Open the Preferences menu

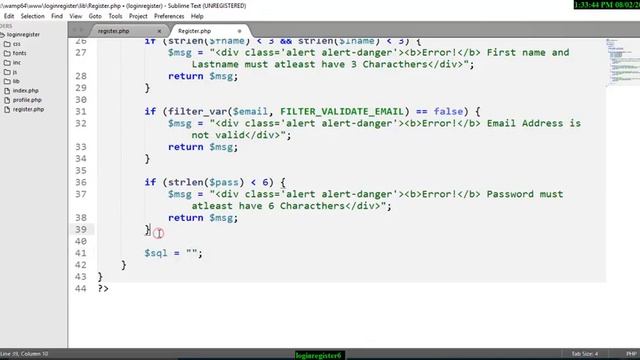click(x=169, y=16)
